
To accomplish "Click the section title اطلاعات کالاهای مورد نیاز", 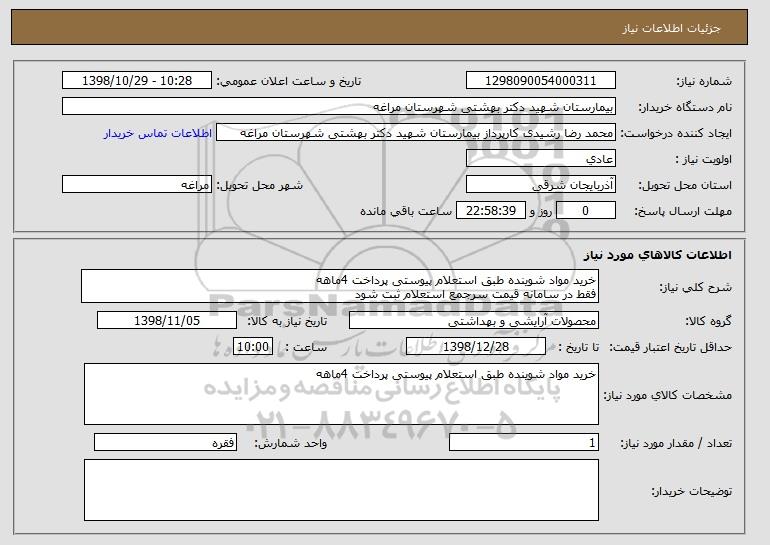I will (x=658, y=255).
